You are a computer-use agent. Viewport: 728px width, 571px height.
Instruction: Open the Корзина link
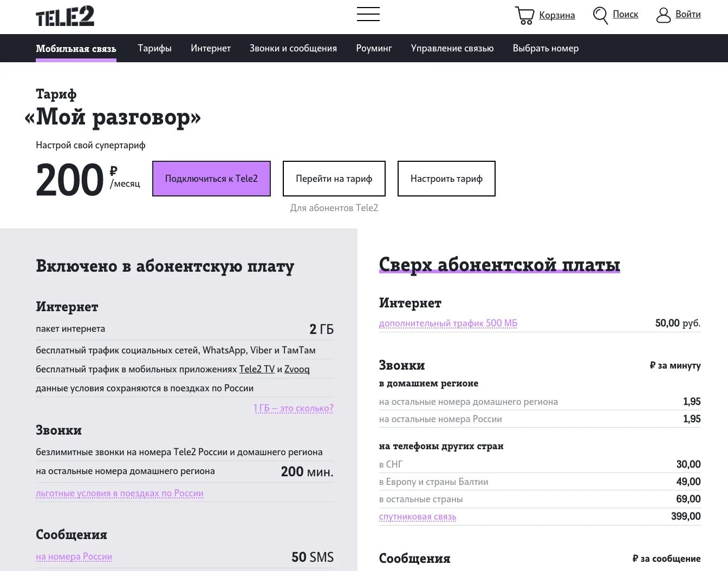[x=557, y=15]
